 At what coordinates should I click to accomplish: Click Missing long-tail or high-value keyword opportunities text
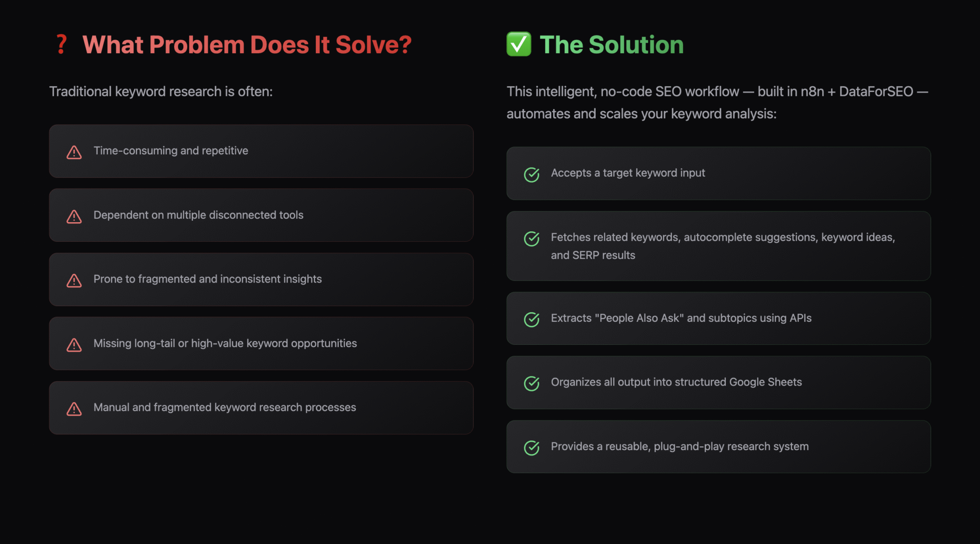(225, 343)
